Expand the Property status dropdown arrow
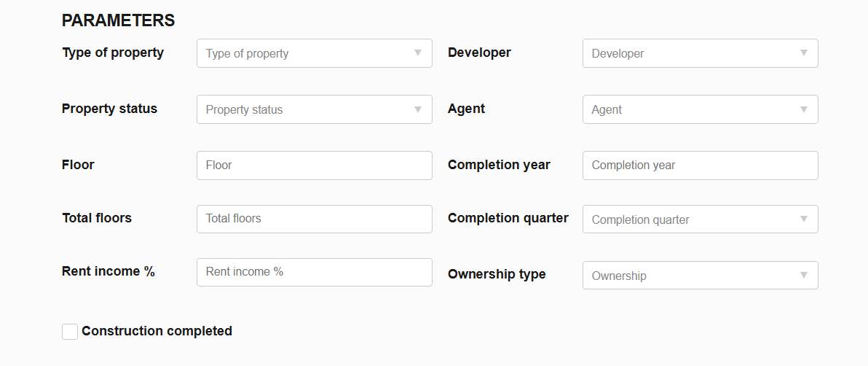Image resolution: width=868 pixels, height=366 pixels. click(418, 109)
